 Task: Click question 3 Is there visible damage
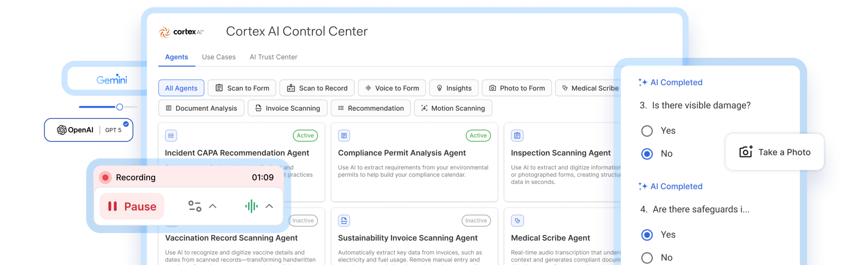(695, 105)
